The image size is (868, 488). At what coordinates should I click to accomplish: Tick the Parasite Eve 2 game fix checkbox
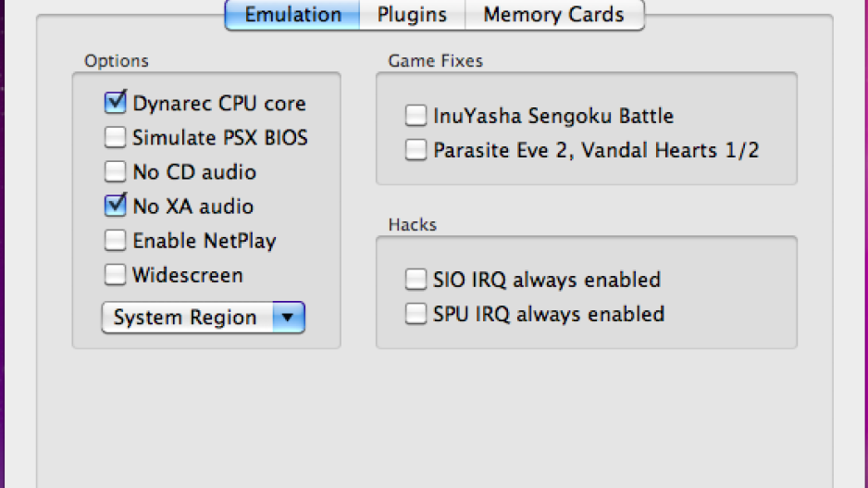[415, 150]
